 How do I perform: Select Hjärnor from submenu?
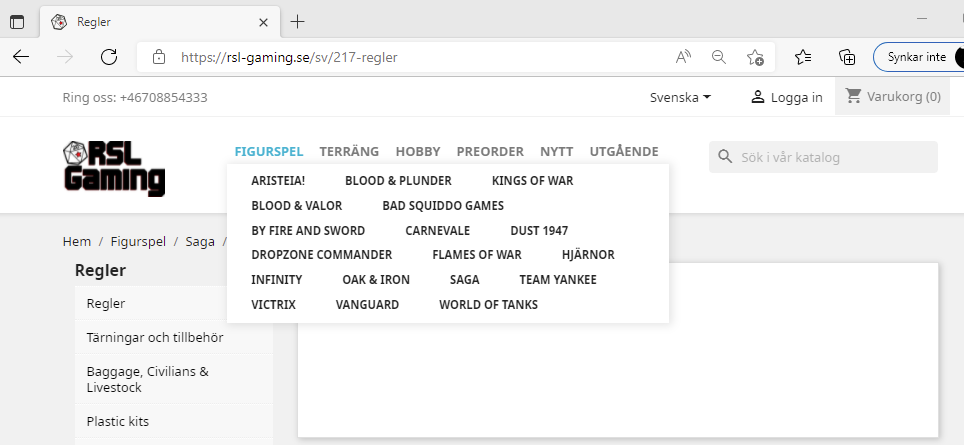tap(588, 254)
